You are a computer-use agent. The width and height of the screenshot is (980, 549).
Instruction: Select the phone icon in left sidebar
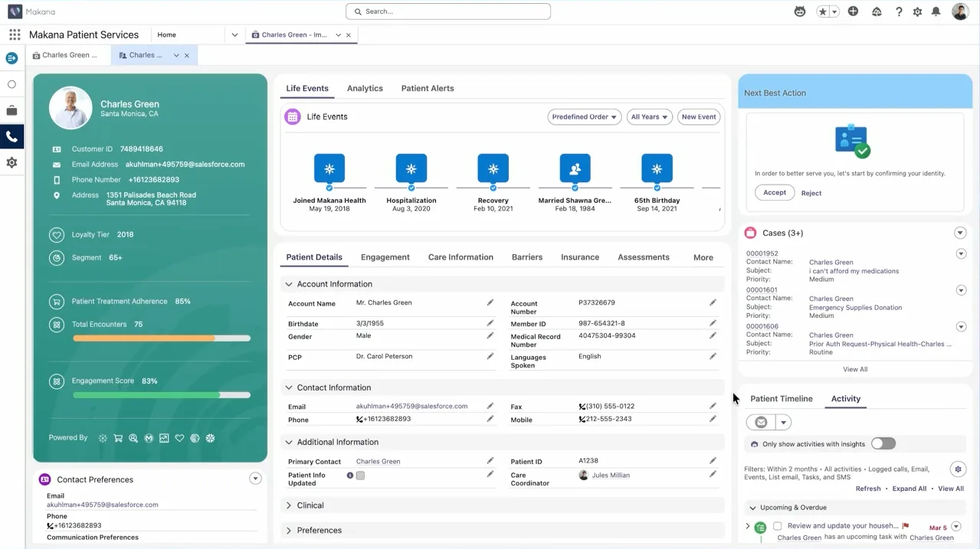(x=11, y=136)
